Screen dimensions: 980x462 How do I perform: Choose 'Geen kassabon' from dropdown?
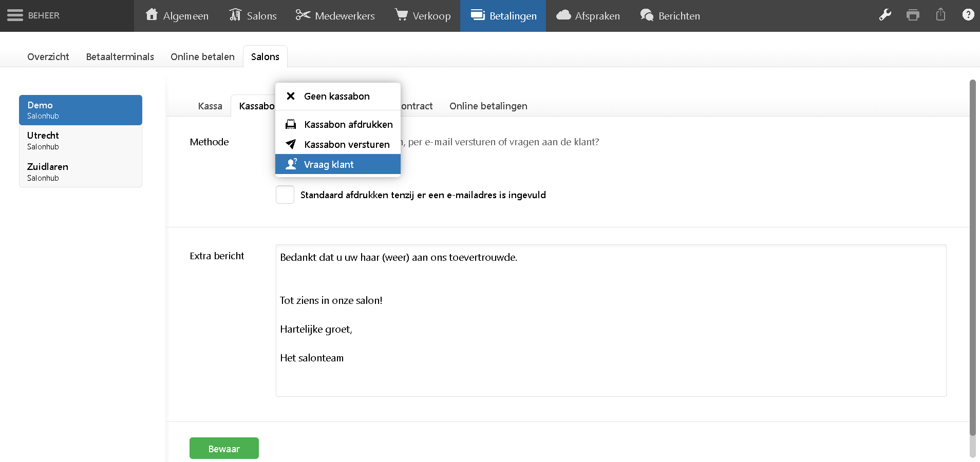coord(337,97)
